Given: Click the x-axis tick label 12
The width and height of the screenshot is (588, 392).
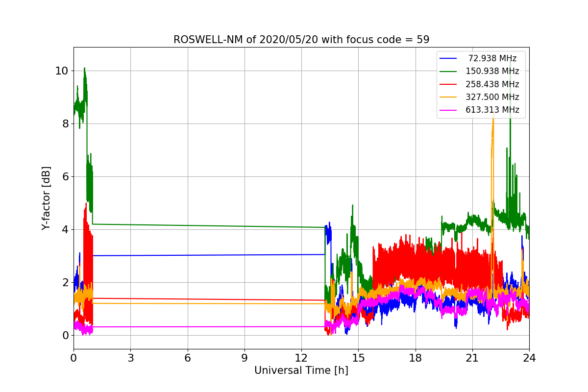Looking at the screenshot, I should pos(301,358).
